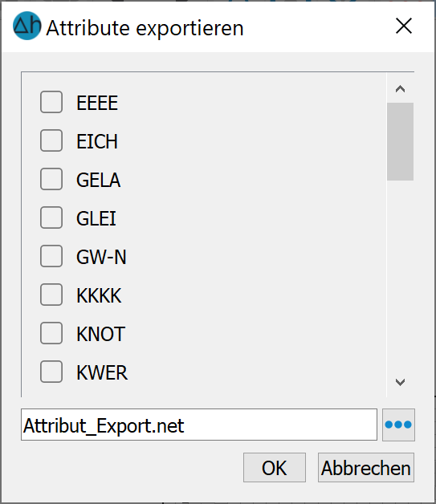Focus the Attribut_Export.net filename field
The image size is (436, 504).
coord(198,425)
